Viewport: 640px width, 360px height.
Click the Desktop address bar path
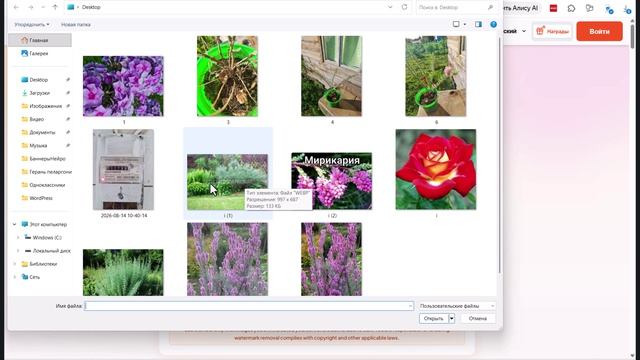click(x=91, y=7)
